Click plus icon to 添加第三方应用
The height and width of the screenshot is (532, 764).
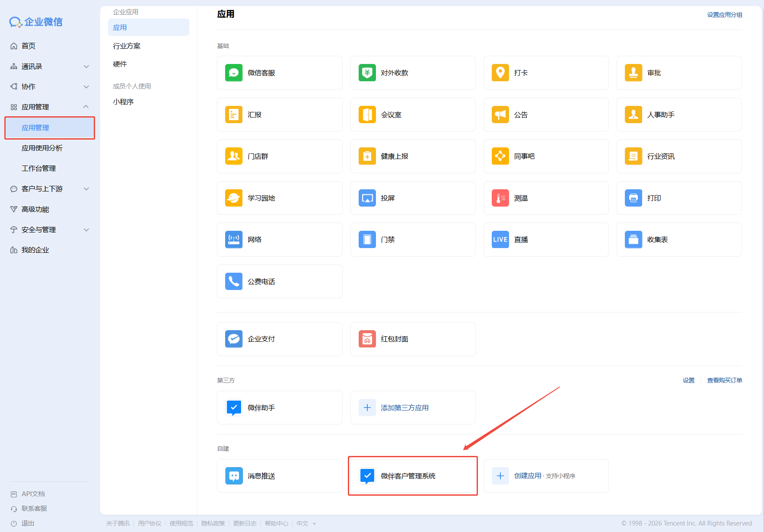pyautogui.click(x=367, y=408)
